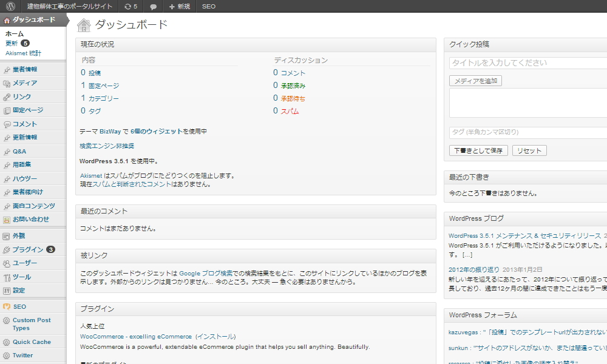The image size is (607, 364).
Task: Collapse the 最近のコメント widget header
Action: pos(256,212)
